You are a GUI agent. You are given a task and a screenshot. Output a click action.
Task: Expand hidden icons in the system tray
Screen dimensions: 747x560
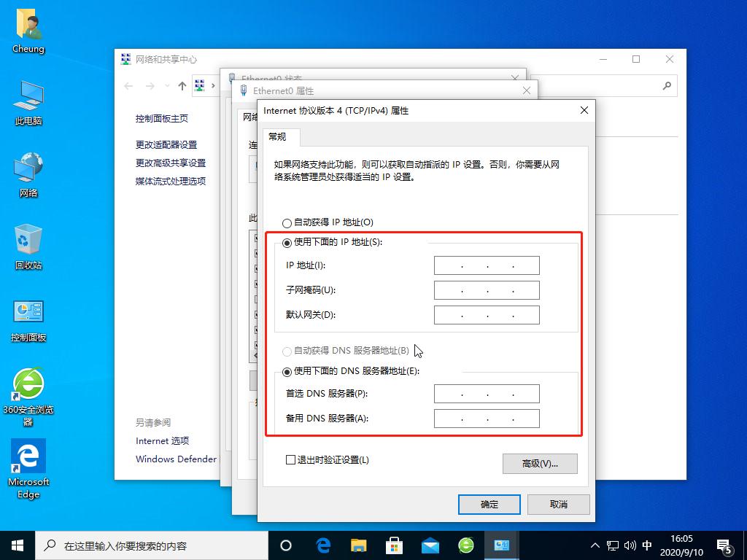[x=595, y=545]
